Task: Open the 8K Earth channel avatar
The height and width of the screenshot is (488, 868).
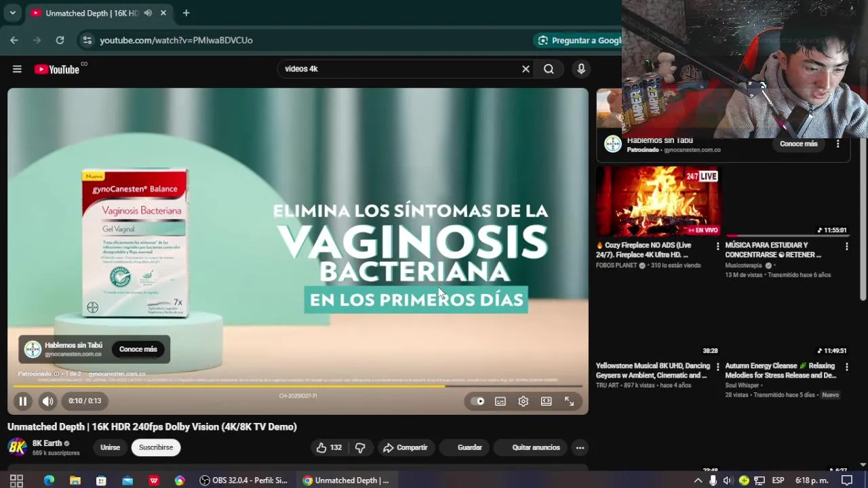Action: [x=17, y=447]
